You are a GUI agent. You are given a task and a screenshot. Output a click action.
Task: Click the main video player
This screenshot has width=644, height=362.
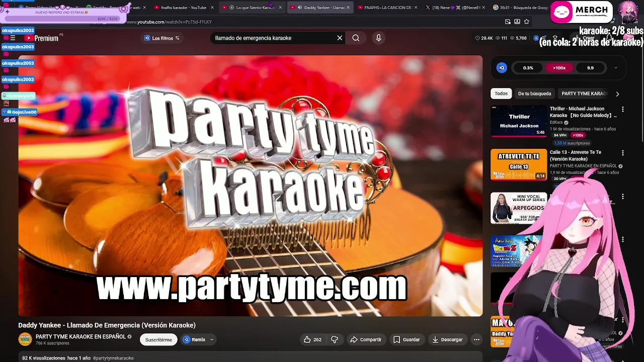pyautogui.click(x=251, y=186)
